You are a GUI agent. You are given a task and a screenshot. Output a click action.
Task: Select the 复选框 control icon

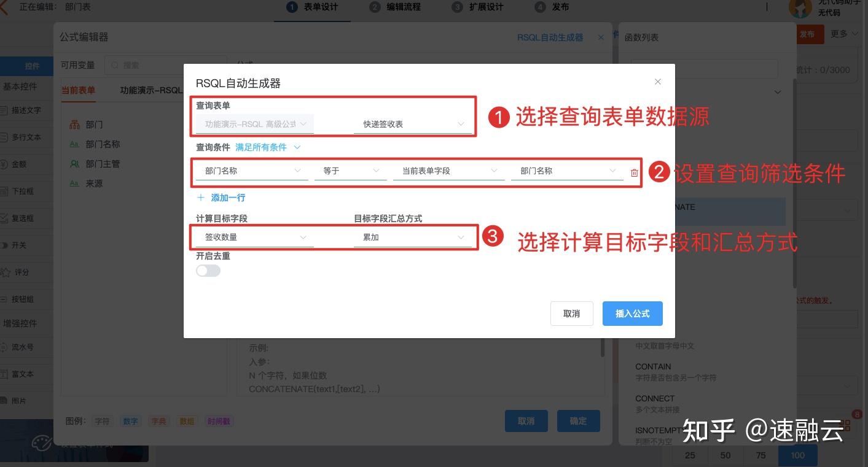[23, 218]
